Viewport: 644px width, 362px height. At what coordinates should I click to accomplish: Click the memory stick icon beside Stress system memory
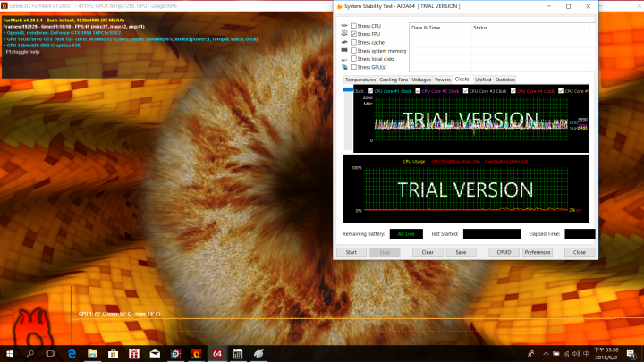pyautogui.click(x=344, y=50)
